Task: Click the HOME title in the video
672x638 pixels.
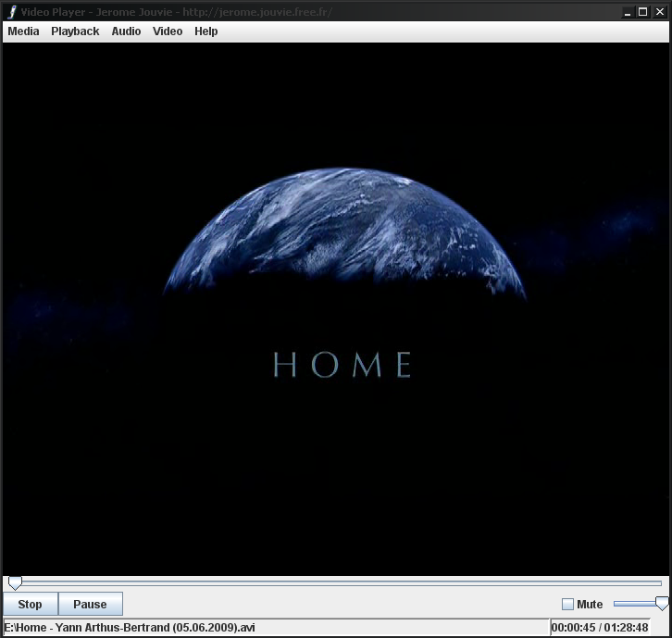Action: coord(342,365)
